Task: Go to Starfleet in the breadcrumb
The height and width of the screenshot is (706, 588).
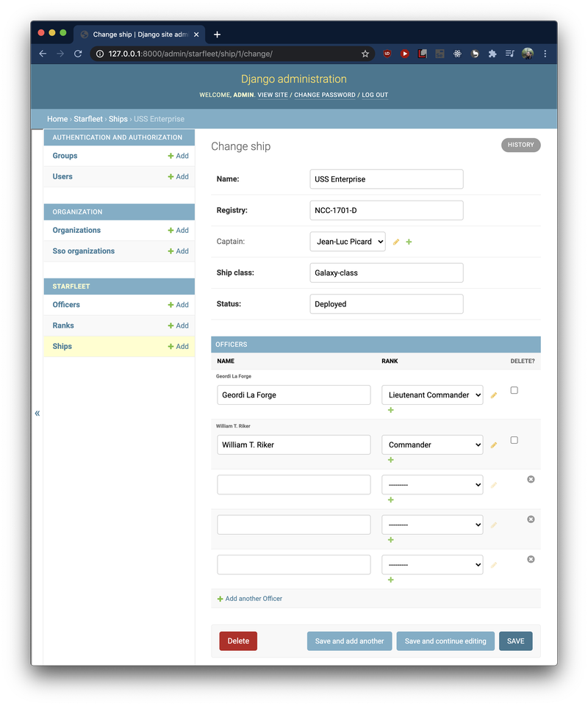Action: point(88,119)
